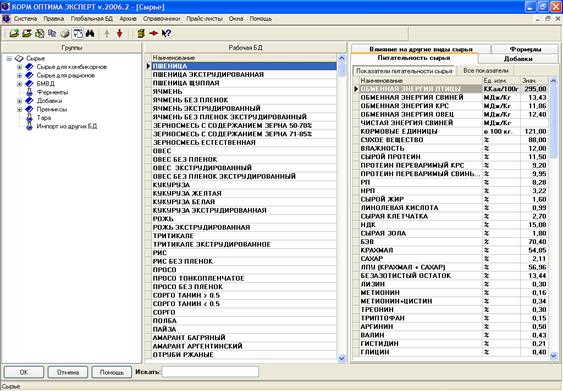Expand the Сырье для комбикормов tree node

click(20, 67)
